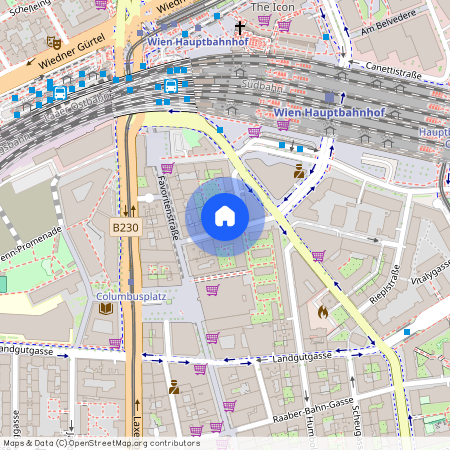The width and height of the screenshot is (450, 450).
Task: Click the Rieplstraße street label
Action: point(385,284)
